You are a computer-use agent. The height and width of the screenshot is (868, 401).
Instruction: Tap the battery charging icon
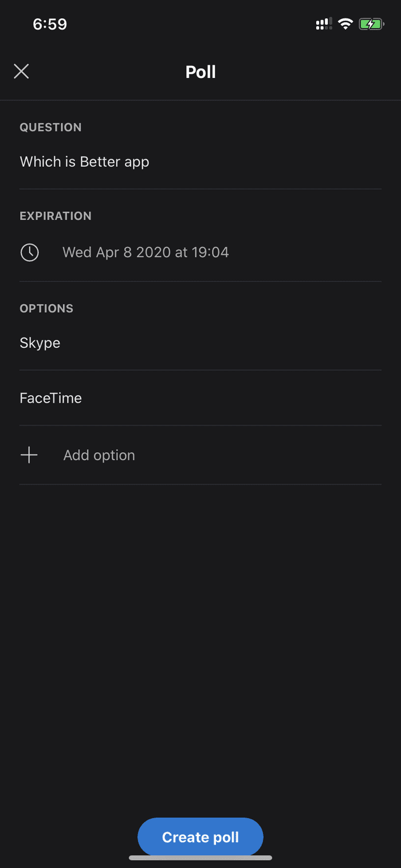click(x=371, y=24)
